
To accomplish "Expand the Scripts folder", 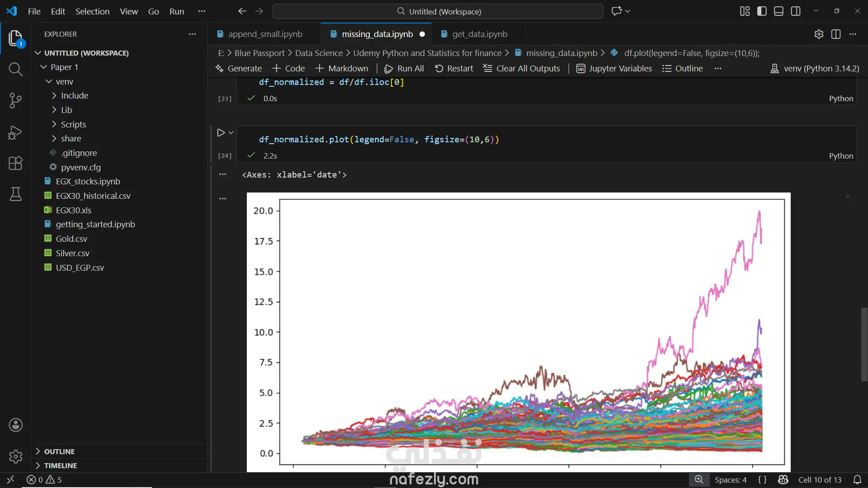I will pyautogui.click(x=73, y=124).
